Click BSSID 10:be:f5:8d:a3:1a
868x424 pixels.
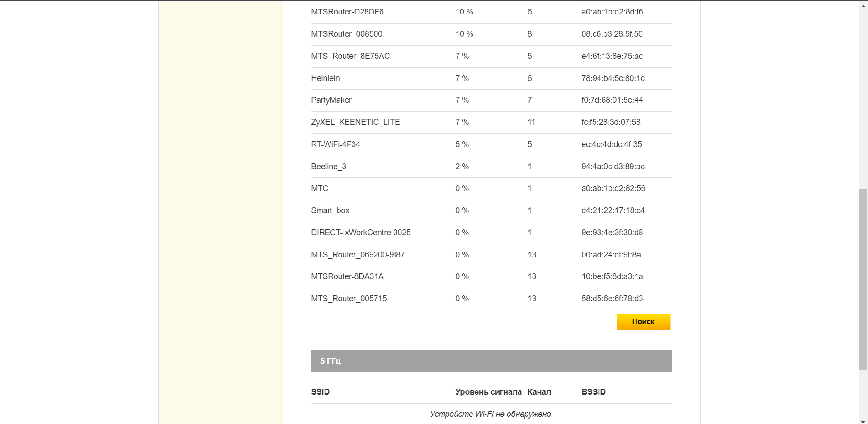click(x=612, y=276)
